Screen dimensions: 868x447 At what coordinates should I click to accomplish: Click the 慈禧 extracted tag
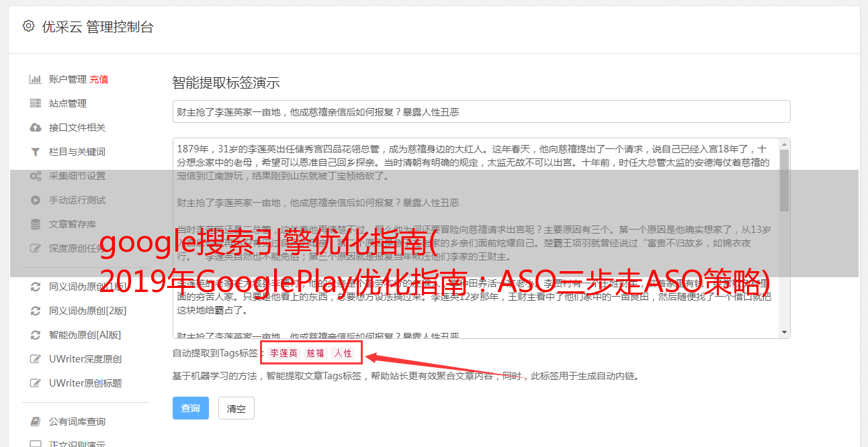coord(316,353)
